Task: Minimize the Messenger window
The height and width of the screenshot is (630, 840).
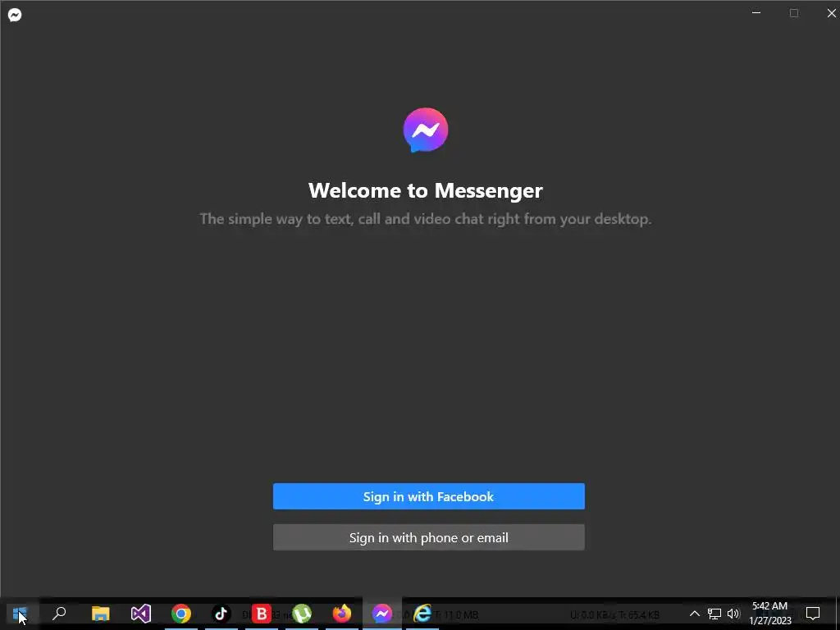Action: tap(756, 13)
